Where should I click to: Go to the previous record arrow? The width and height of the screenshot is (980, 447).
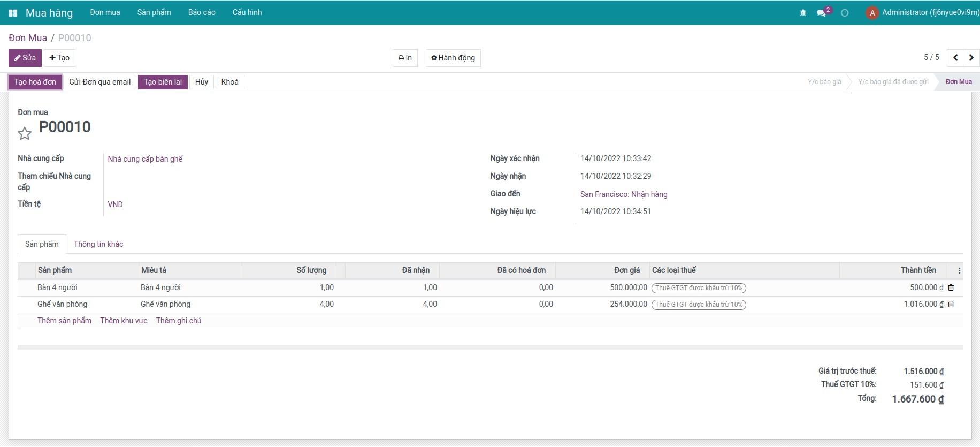(955, 58)
